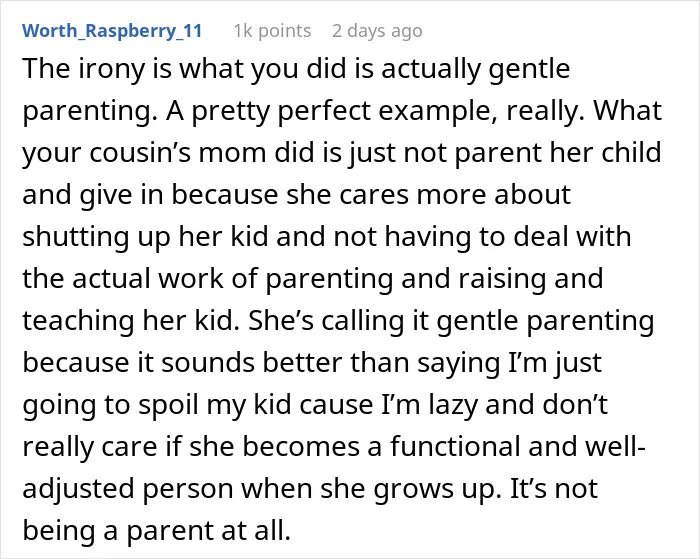Open the 2 days ago timestamp permalink

pyautogui.click(x=377, y=31)
